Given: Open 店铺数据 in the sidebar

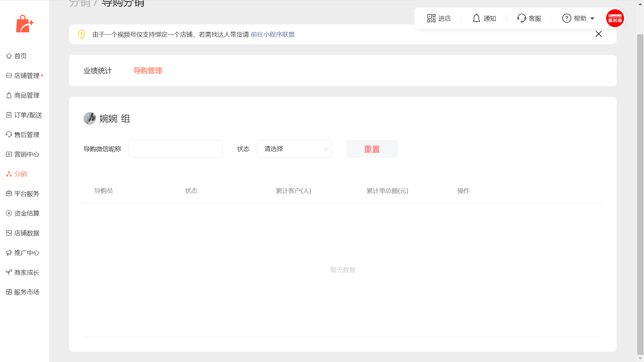Looking at the screenshot, I should click(x=26, y=233).
